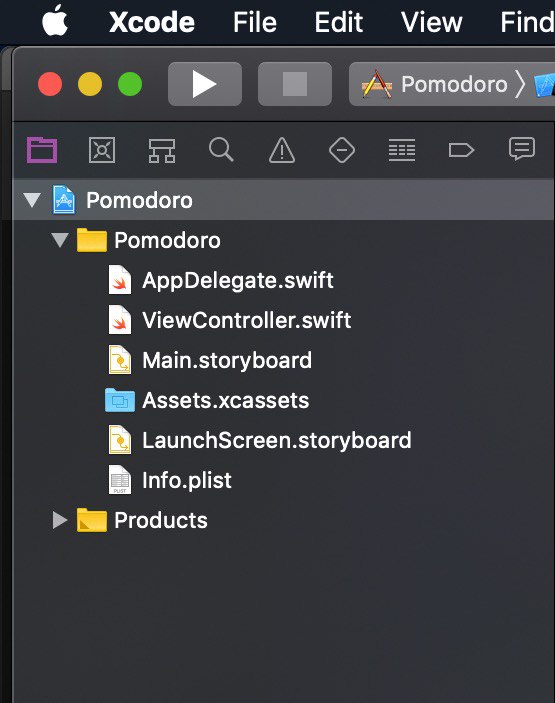Open the Project navigator folder icon

pos(42,150)
